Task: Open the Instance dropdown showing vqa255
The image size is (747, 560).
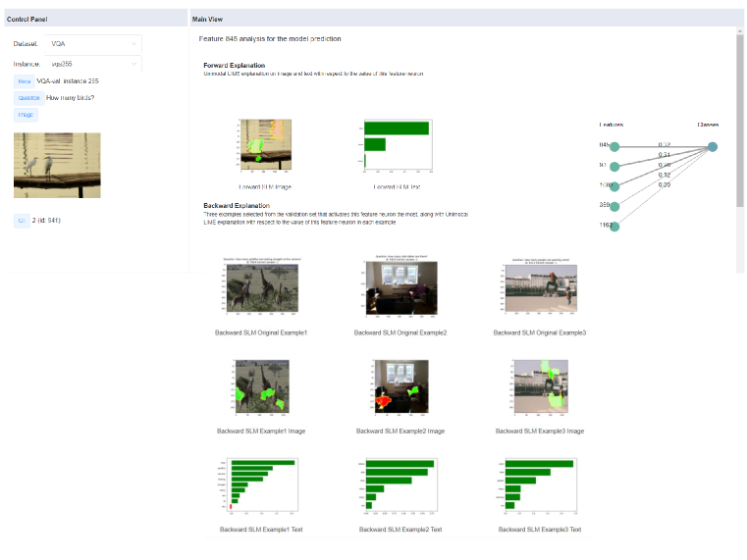Action: 94,63
